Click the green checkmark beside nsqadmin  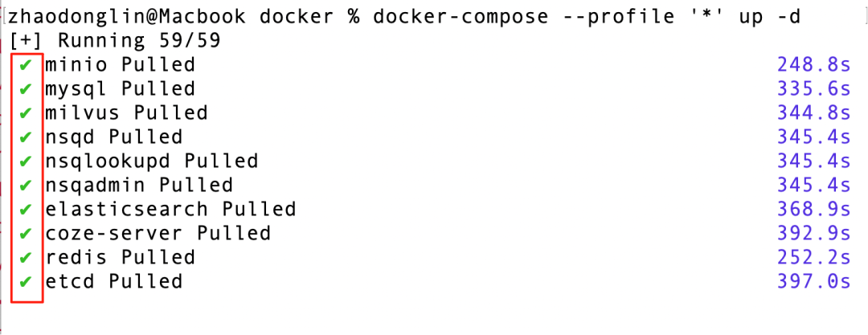coord(25,185)
